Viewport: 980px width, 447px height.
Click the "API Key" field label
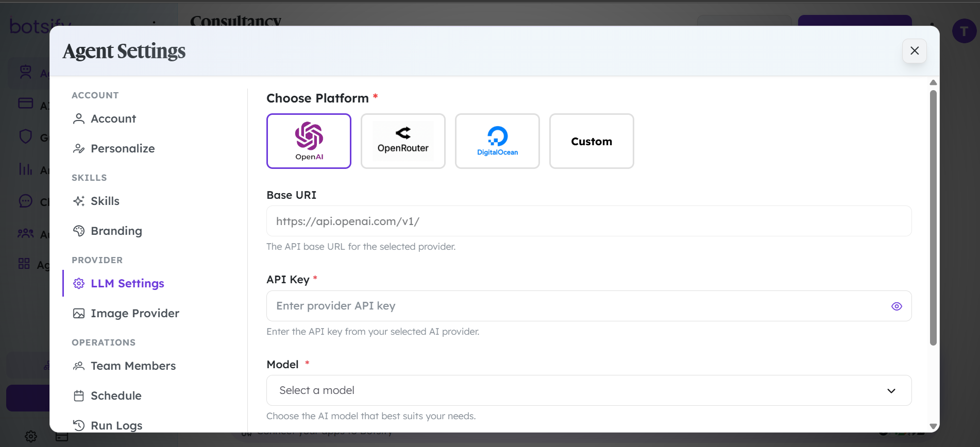(x=288, y=280)
